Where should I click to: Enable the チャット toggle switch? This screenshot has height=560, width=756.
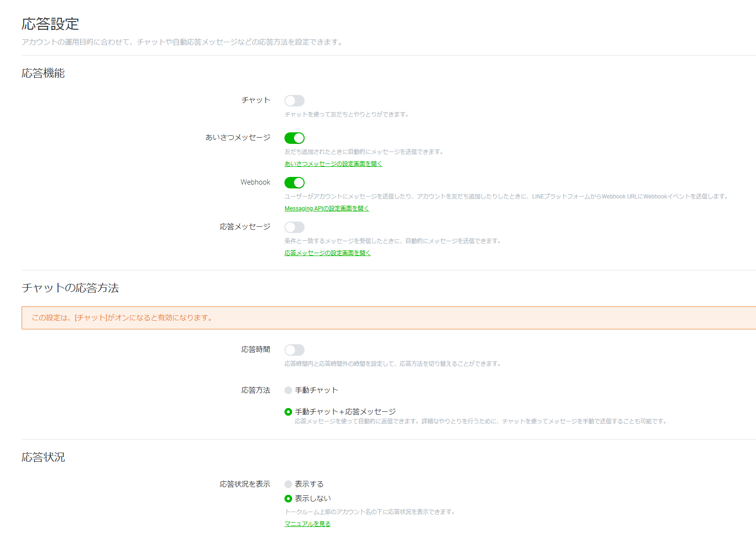tap(295, 101)
